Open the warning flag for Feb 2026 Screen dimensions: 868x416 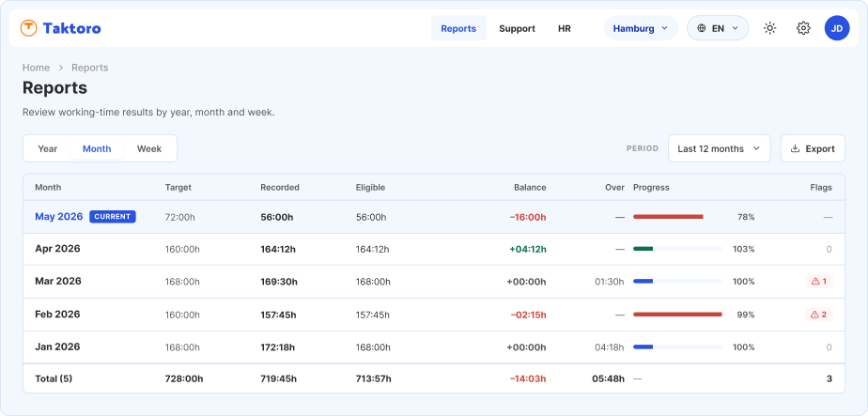(x=819, y=315)
